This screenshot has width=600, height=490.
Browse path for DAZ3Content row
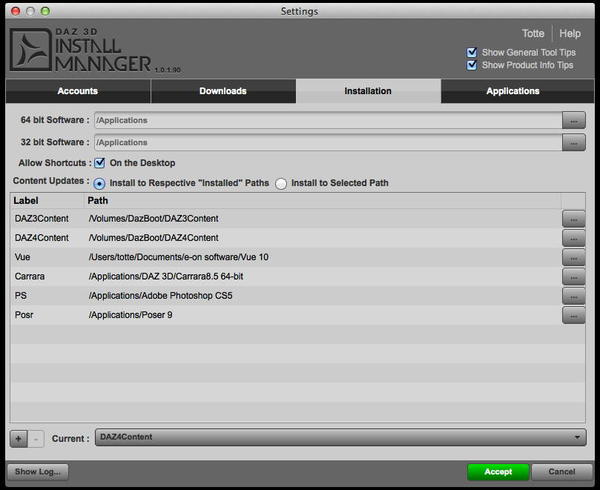point(574,219)
